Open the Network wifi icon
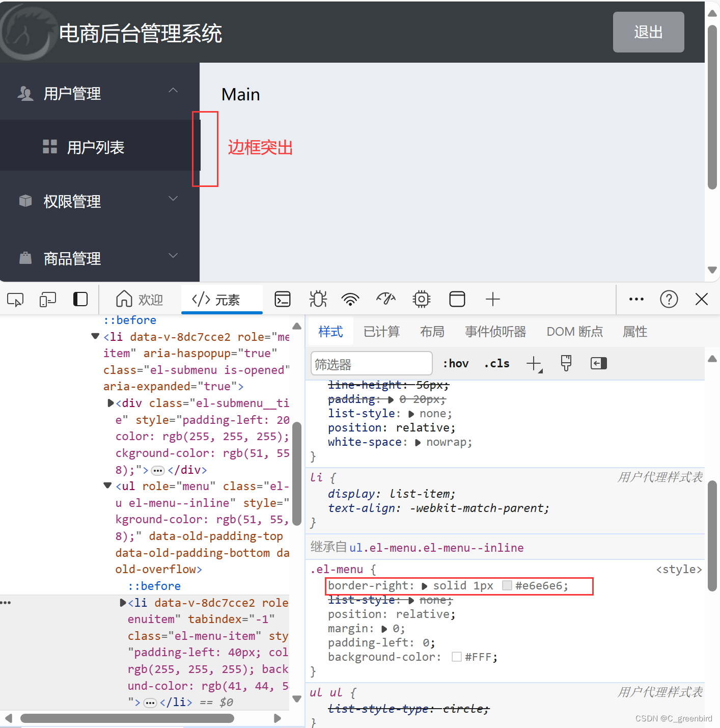 [x=350, y=299]
